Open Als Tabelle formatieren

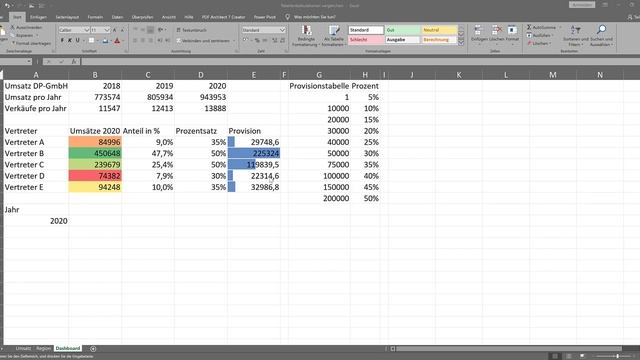pyautogui.click(x=333, y=36)
